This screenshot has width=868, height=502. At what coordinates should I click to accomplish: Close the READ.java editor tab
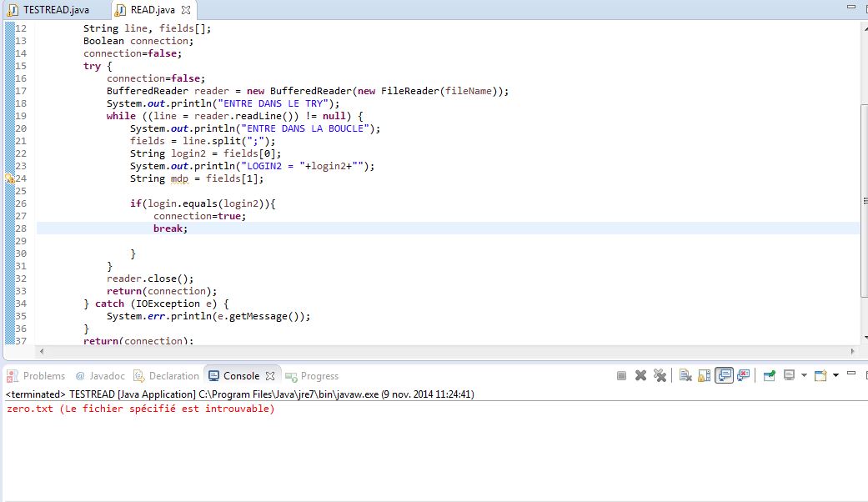pyautogui.click(x=186, y=10)
